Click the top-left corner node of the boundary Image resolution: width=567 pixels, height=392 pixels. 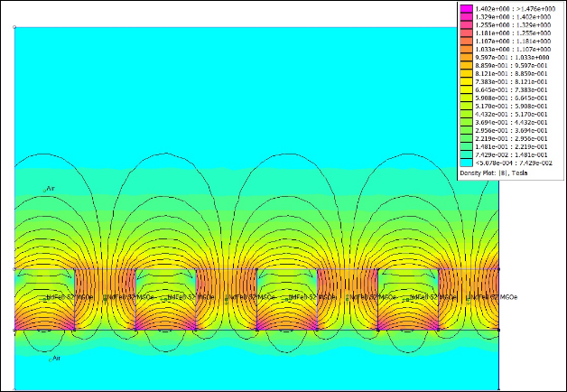(14, 27)
